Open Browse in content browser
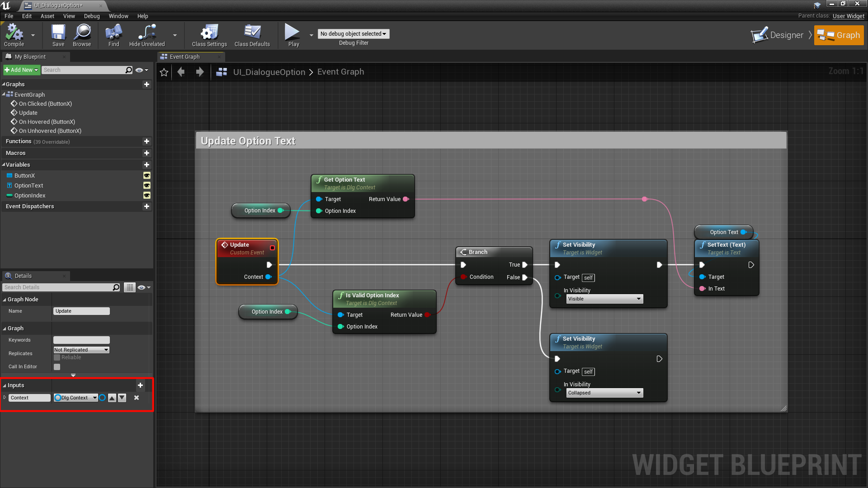868x488 pixels. pos(82,35)
